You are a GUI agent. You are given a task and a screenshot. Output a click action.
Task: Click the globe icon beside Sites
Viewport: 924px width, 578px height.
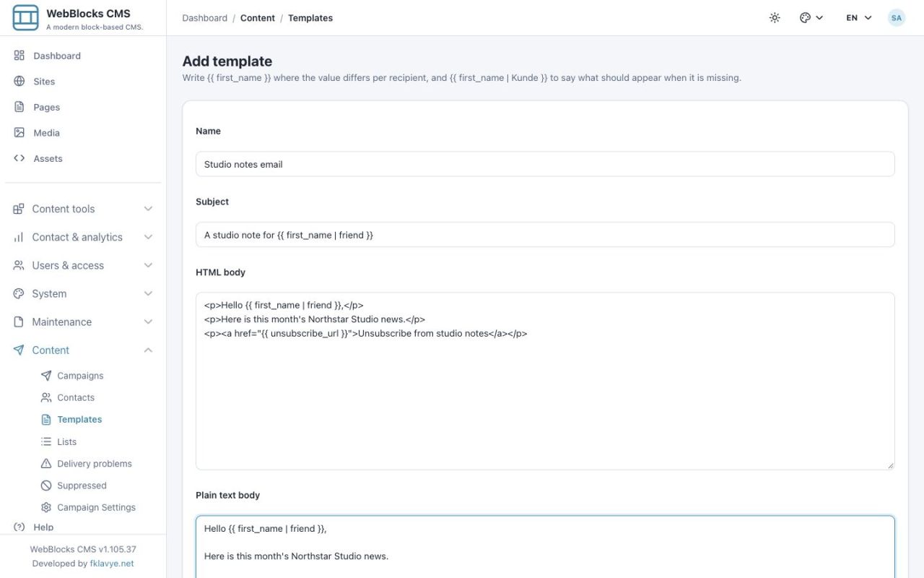pyautogui.click(x=19, y=82)
